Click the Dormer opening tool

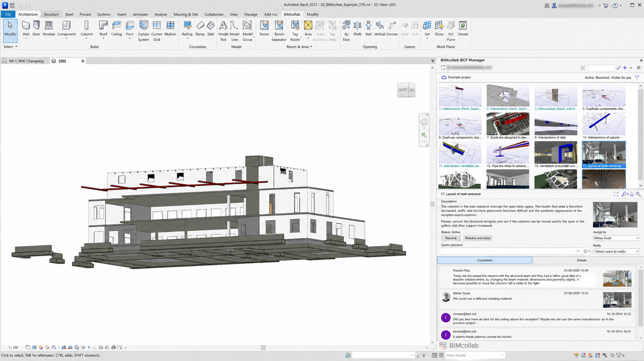click(x=392, y=28)
